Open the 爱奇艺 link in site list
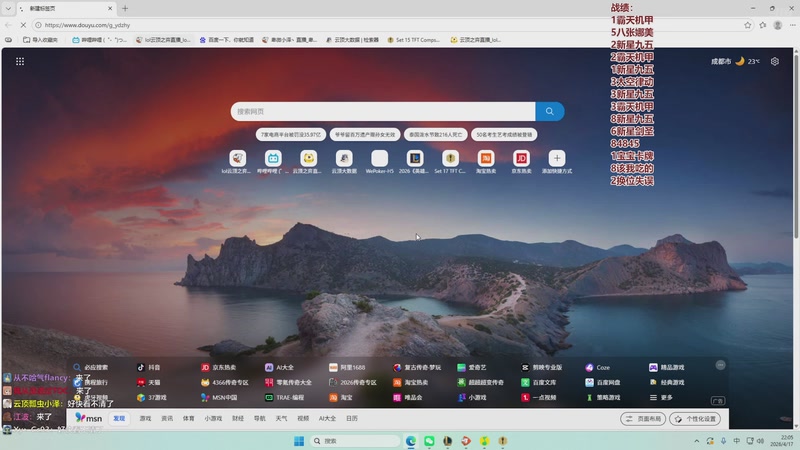This screenshot has width=800, height=450. [472, 367]
